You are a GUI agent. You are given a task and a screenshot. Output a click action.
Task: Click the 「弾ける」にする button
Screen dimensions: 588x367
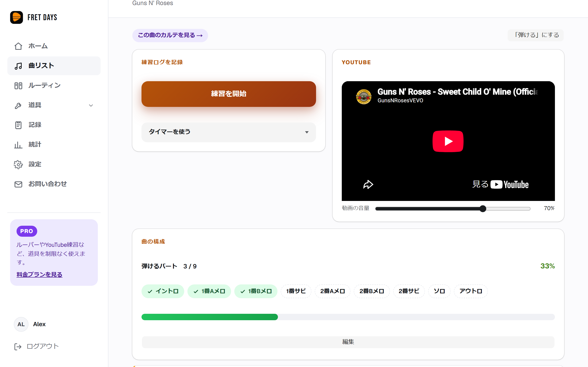pos(536,35)
